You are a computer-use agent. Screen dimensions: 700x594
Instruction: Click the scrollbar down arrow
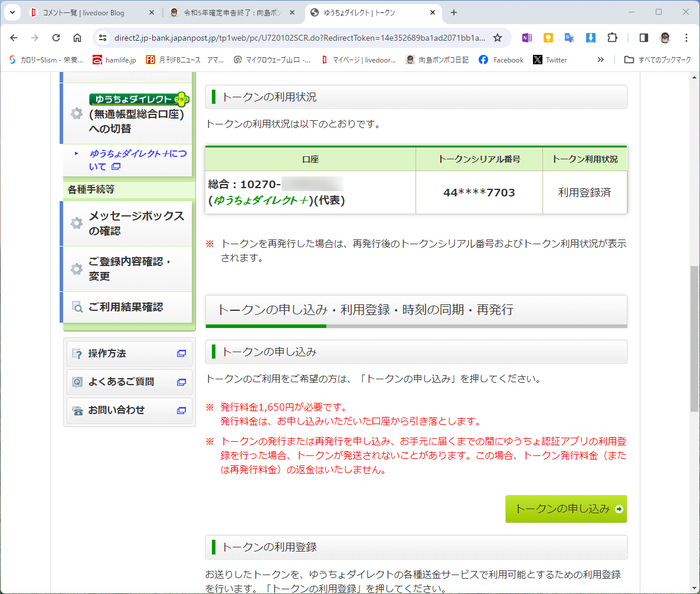694,588
